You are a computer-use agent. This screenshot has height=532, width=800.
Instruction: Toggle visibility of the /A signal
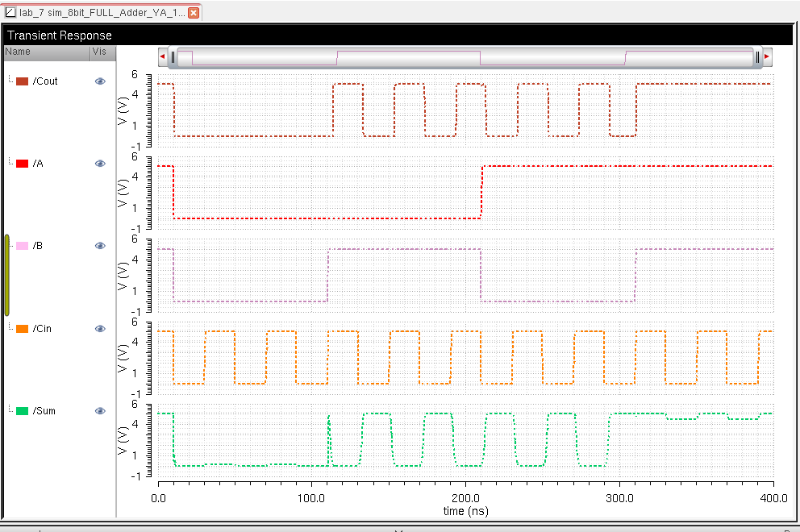[x=100, y=163]
